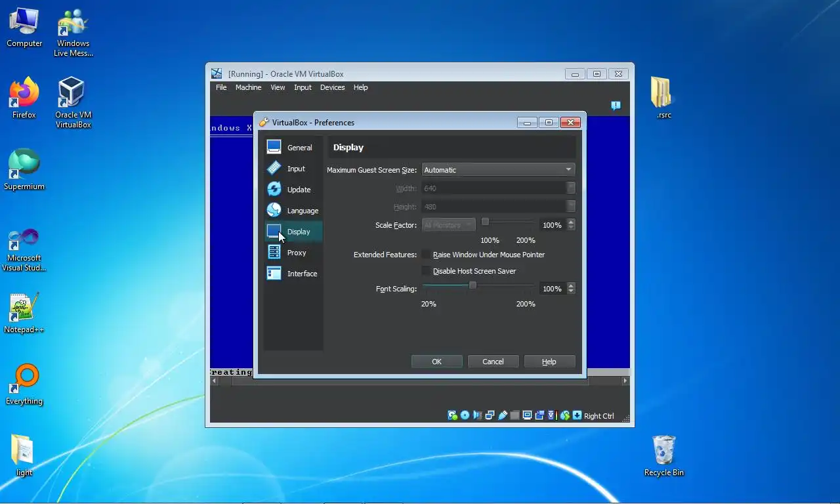This screenshot has width=840, height=504.
Task: Open General preferences category
Action: (293, 148)
